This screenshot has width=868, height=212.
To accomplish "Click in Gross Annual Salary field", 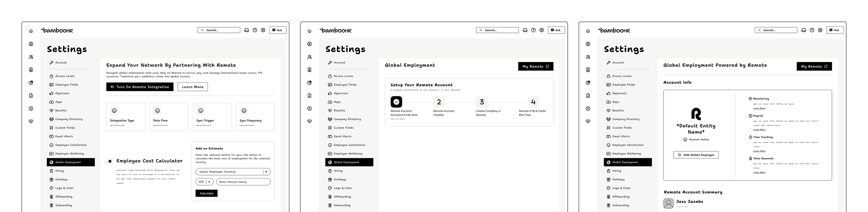I will [x=243, y=182].
